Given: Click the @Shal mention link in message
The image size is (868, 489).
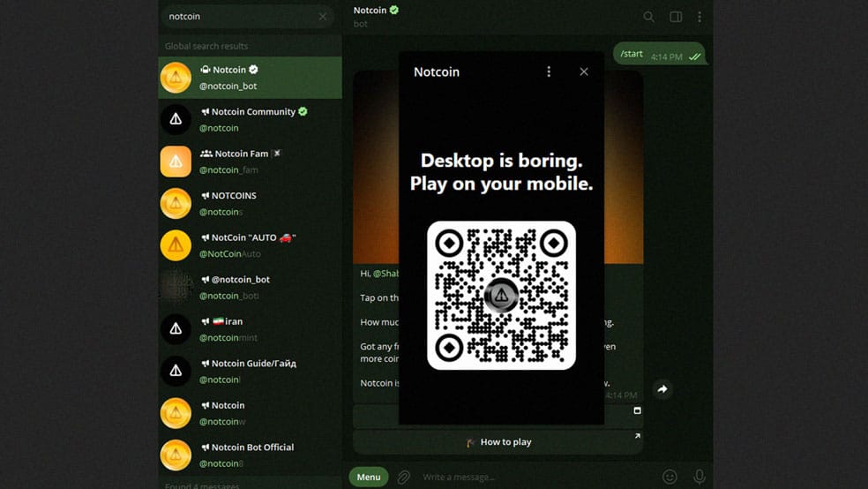Looking at the screenshot, I should pyautogui.click(x=385, y=273).
